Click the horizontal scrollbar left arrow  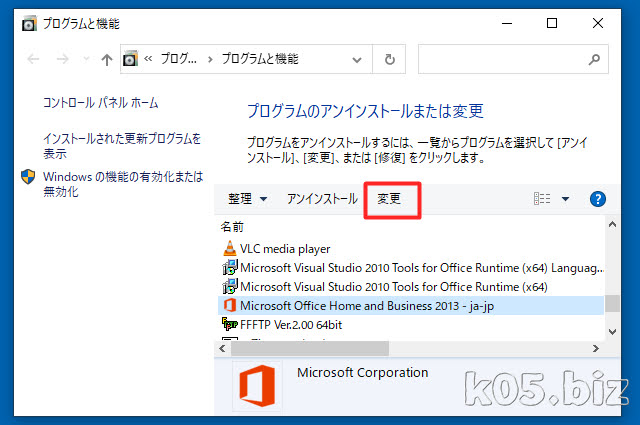[x=222, y=349]
